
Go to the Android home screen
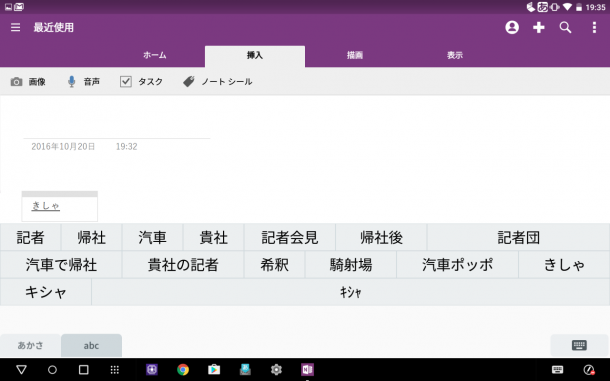(52, 370)
